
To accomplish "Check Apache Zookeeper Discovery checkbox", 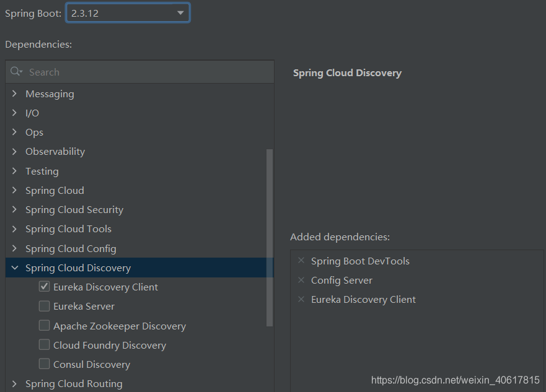I will (44, 326).
